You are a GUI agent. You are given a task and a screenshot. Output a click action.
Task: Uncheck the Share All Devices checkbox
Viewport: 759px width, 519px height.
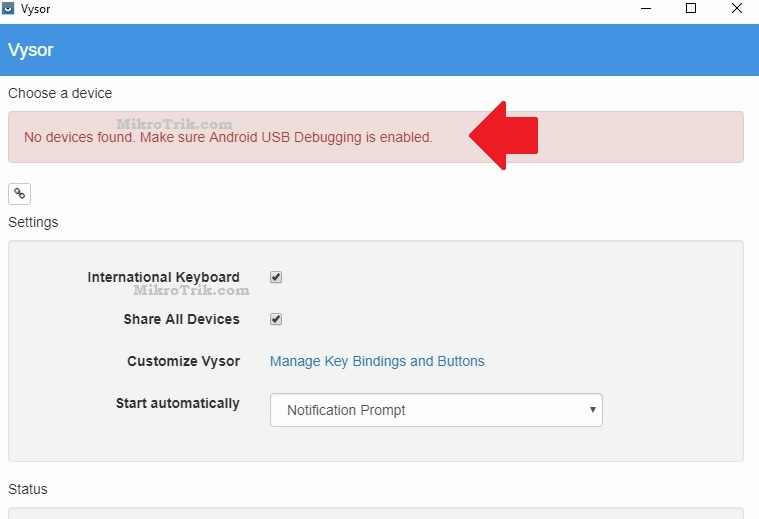pos(276,319)
